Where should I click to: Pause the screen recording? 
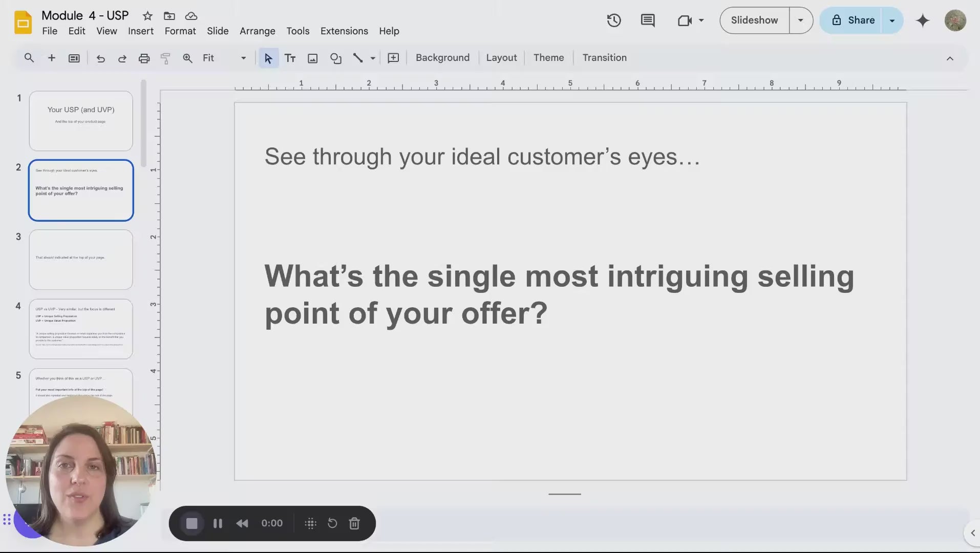click(218, 523)
